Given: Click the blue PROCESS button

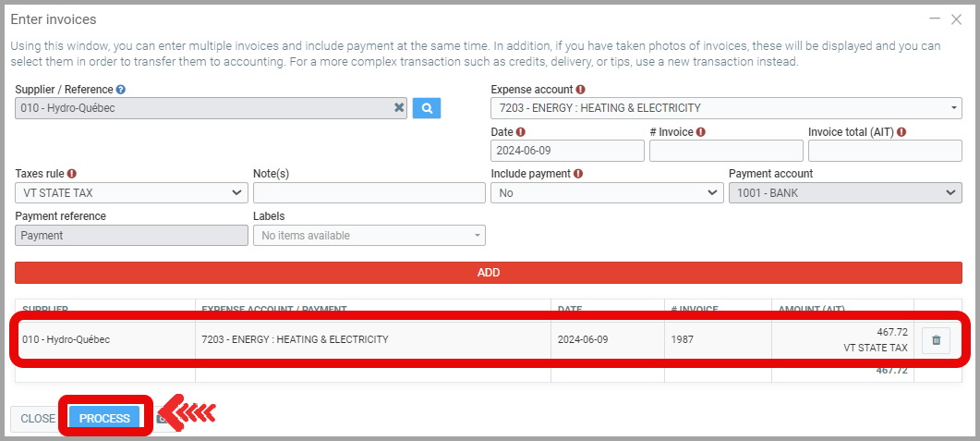Looking at the screenshot, I should 104,419.
